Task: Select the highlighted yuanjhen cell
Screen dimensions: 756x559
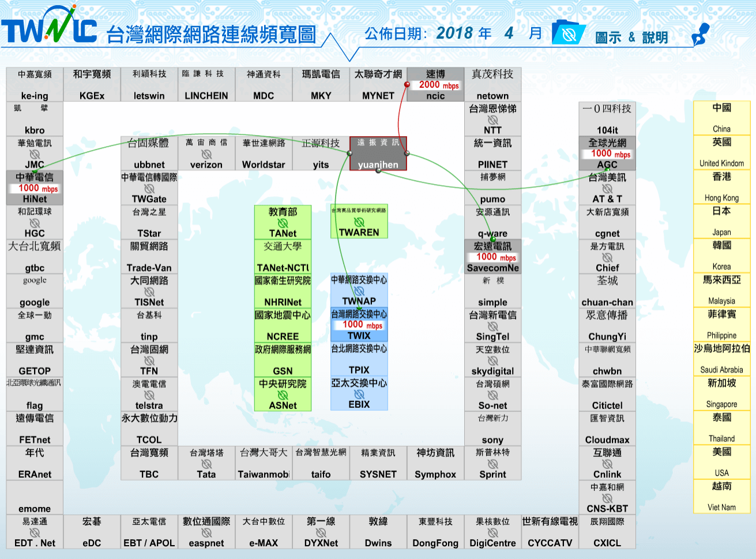Action: pos(378,153)
